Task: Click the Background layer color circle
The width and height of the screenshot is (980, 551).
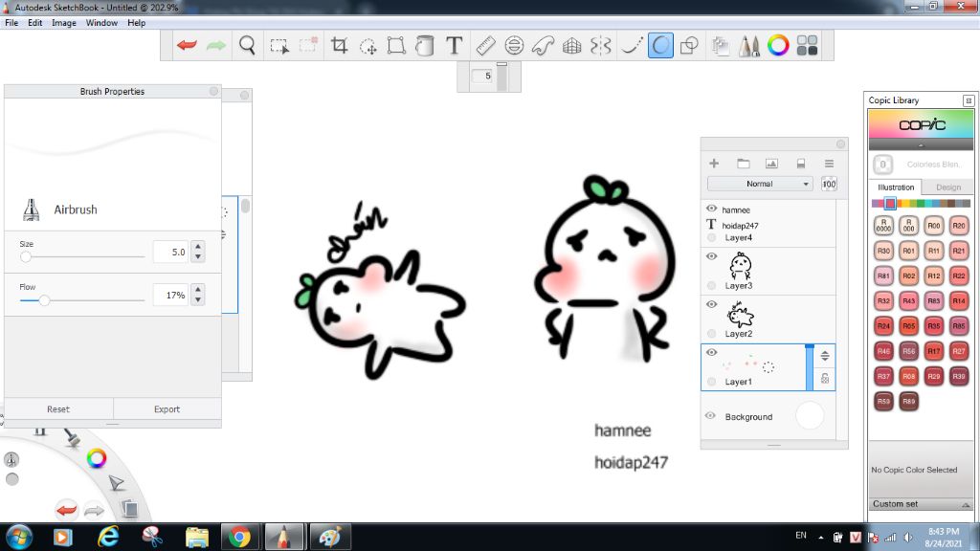Action: [810, 415]
